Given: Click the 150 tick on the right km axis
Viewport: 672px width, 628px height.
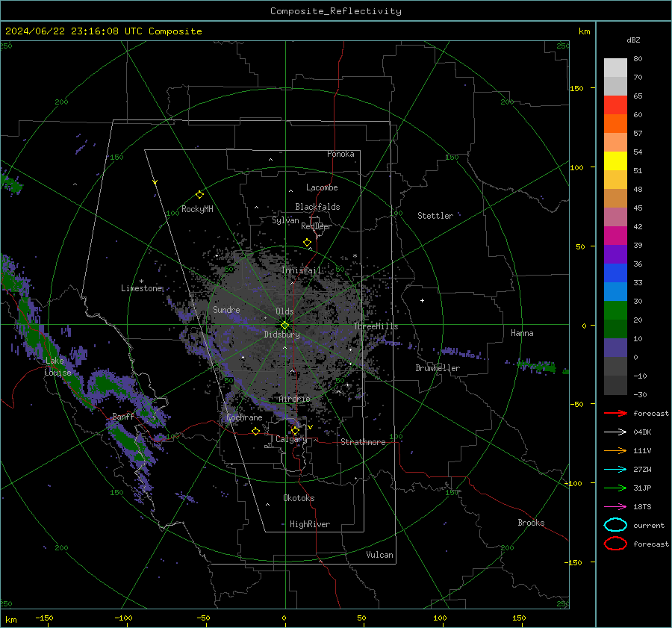Looking at the screenshot, I should point(577,88).
